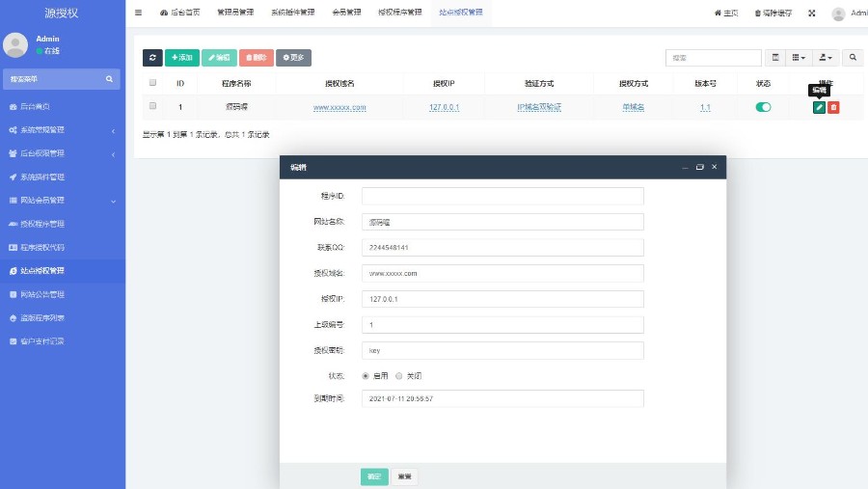Screen dimensions: 868x489
Task: Click the www.xxxxx.com link in table
Action: (x=339, y=107)
